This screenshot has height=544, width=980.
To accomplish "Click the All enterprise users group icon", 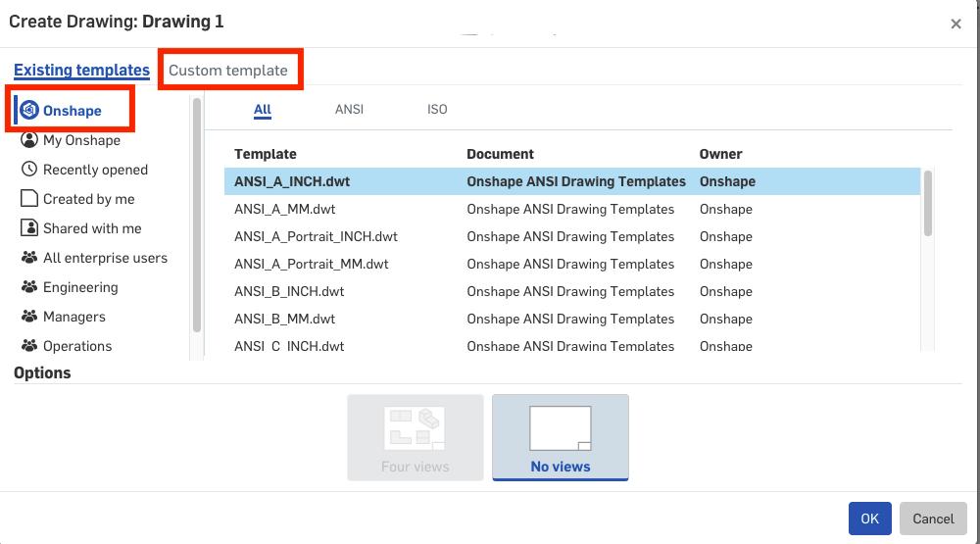I will (29, 258).
